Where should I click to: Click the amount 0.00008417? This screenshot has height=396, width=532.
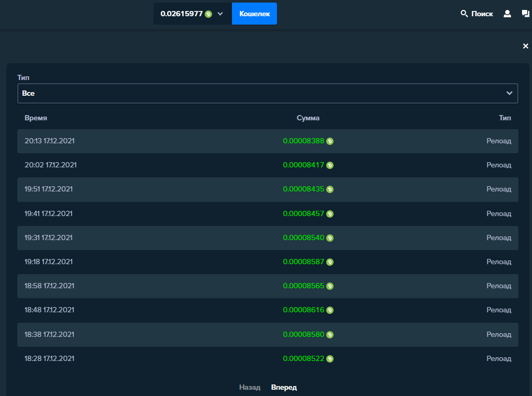pyautogui.click(x=304, y=165)
